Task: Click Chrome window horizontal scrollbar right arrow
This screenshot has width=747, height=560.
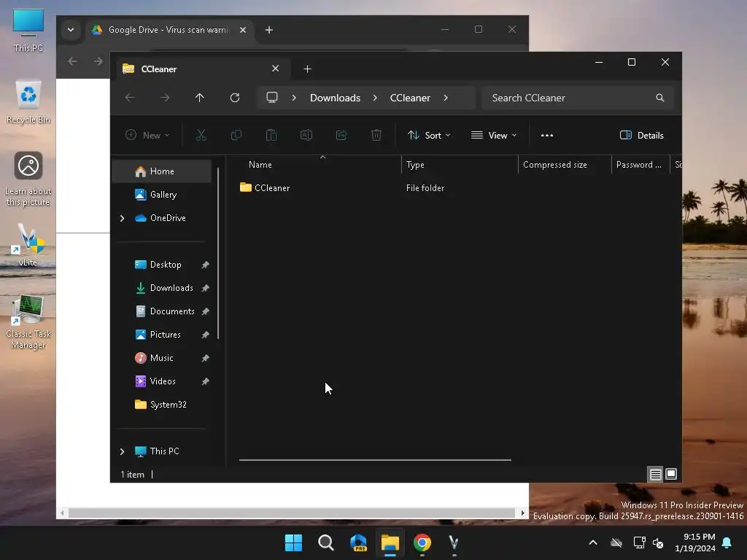Action: point(523,513)
